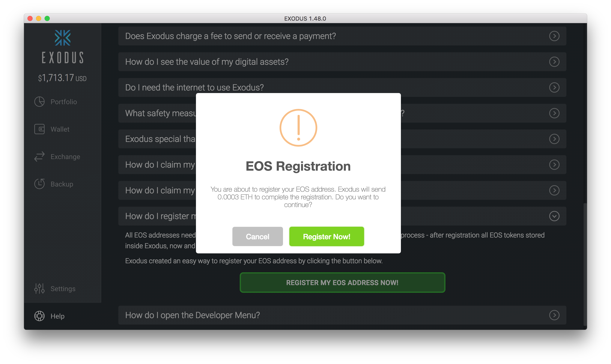Select the 'Do I need internet' FAQ item
611x364 pixels.
point(342,87)
